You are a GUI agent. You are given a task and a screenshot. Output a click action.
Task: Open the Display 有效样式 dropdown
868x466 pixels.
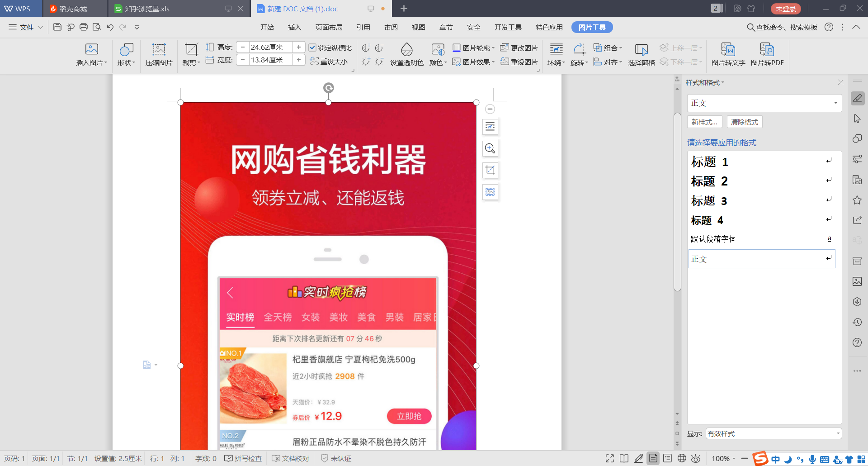tap(774, 433)
